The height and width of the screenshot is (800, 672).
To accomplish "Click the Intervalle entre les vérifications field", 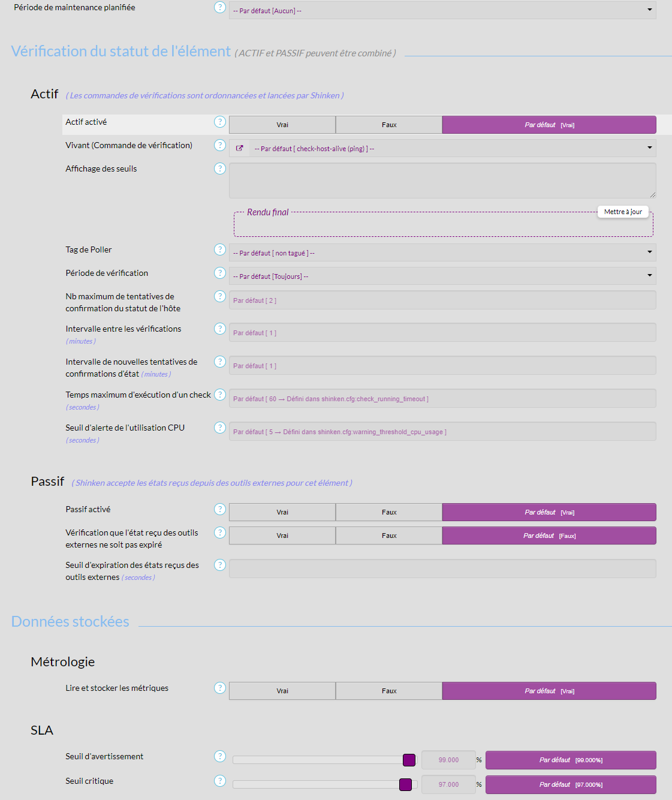I will click(x=442, y=333).
